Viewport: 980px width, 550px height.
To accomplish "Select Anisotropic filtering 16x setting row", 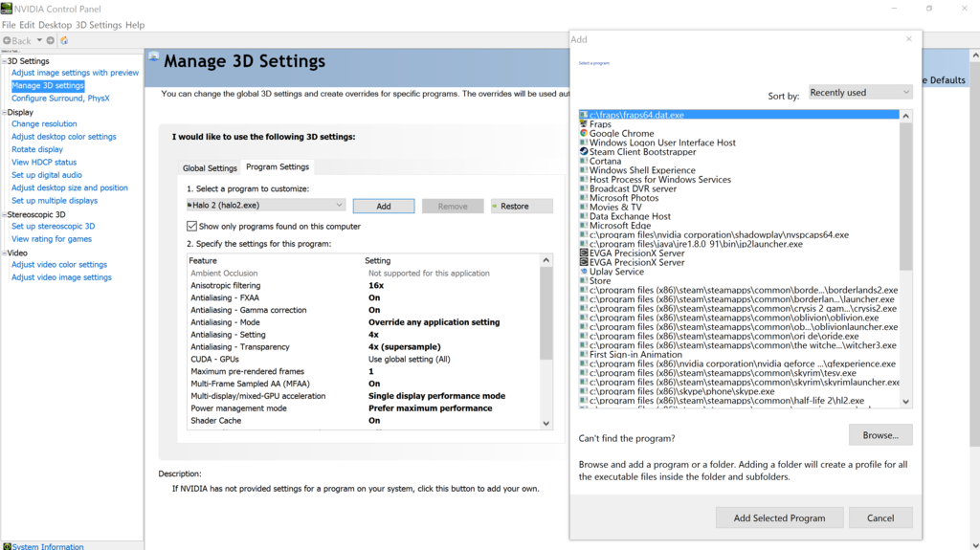I will pyautogui.click(x=364, y=285).
